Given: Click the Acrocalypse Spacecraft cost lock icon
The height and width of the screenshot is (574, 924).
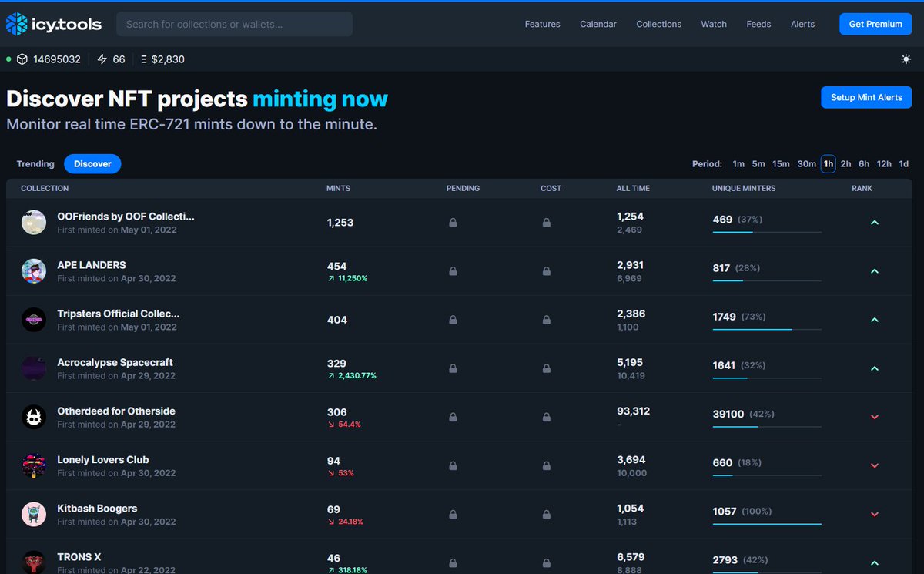Looking at the screenshot, I should tap(546, 368).
